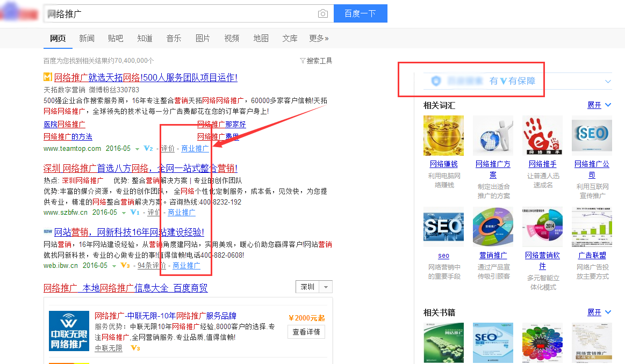Click the 百度一下 search button
This screenshot has width=625, height=364.
(x=361, y=13)
